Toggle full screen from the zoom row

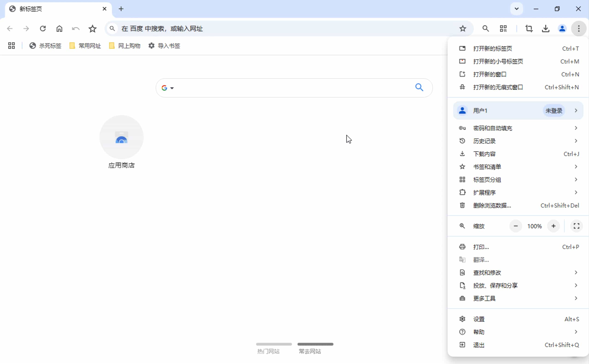click(x=576, y=226)
